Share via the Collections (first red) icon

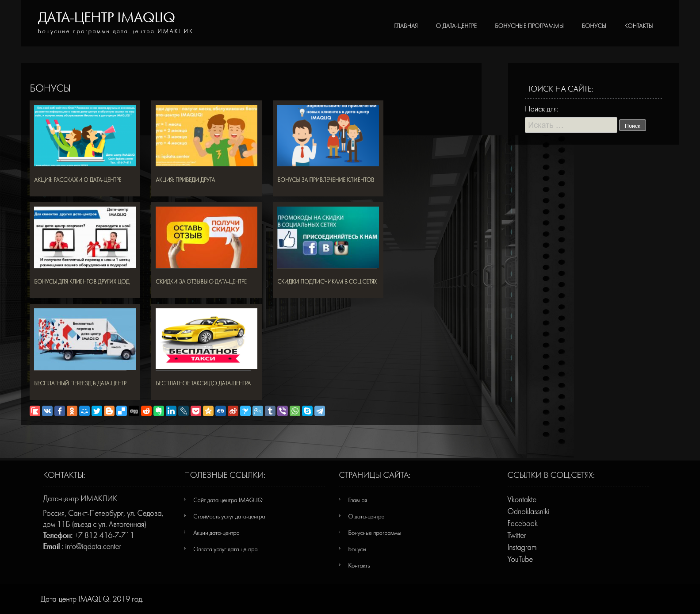coord(35,411)
